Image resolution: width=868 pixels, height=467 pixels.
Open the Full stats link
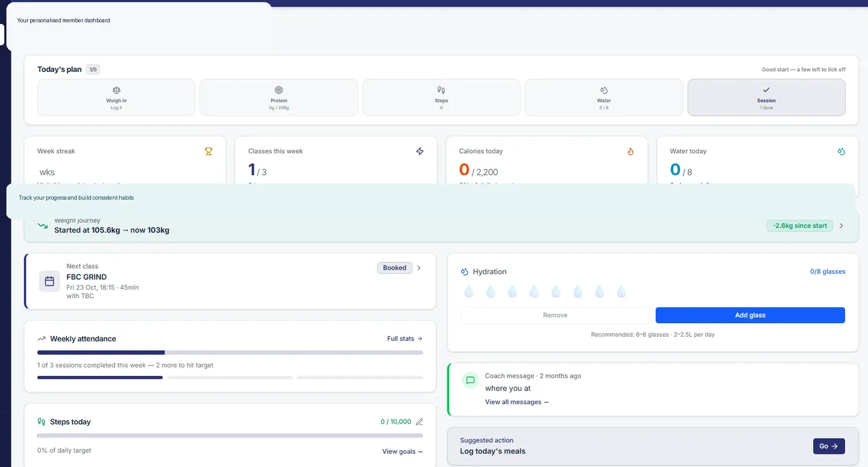405,339
